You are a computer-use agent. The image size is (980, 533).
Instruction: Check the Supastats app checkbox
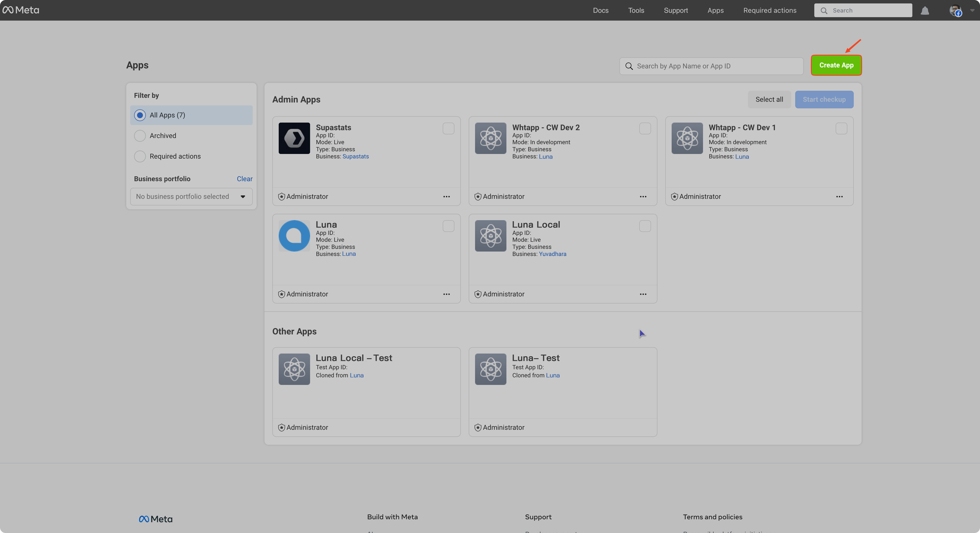point(449,128)
